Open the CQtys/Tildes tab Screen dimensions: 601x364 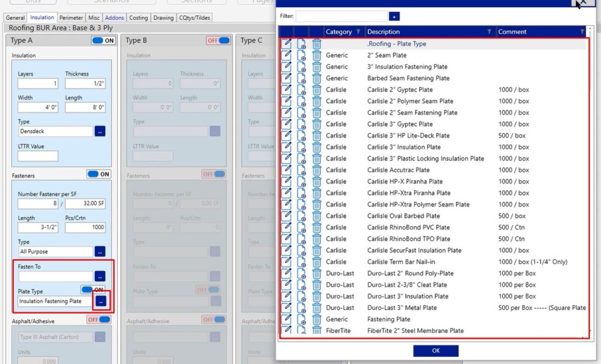(194, 17)
